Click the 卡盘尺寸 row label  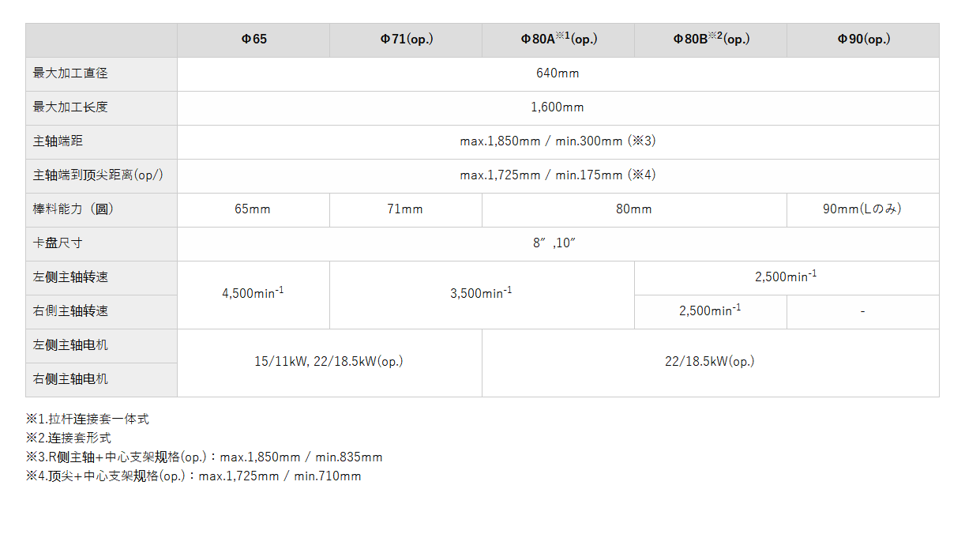coord(58,243)
